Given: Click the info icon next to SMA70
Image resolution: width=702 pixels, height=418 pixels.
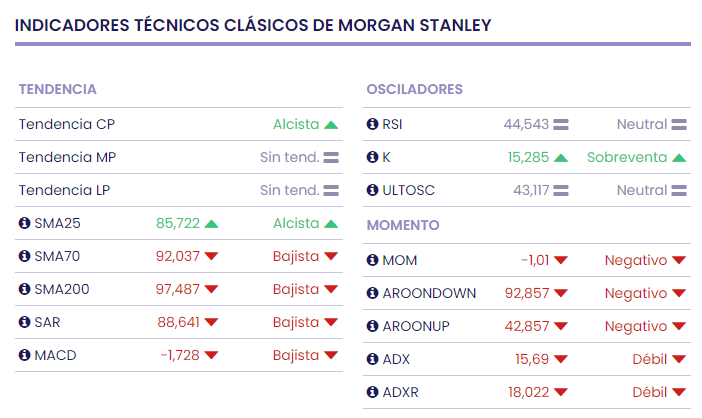Looking at the screenshot, I should pos(25,257).
